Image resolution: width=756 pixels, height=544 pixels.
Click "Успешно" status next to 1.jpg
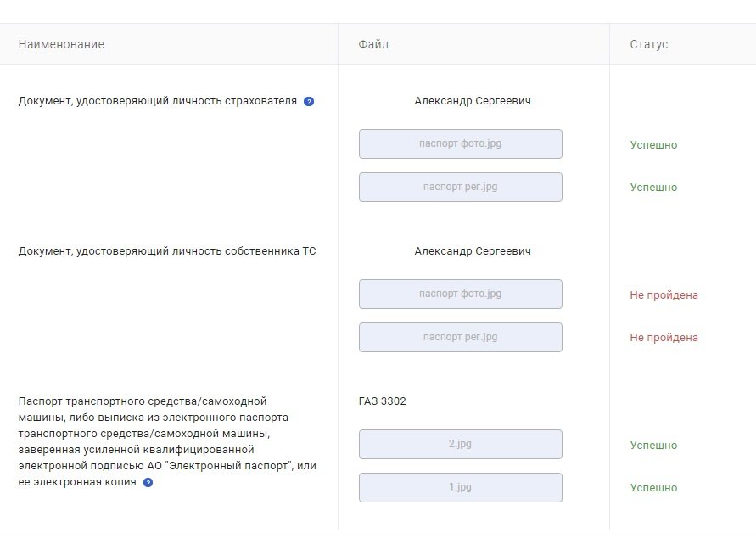[x=653, y=488]
